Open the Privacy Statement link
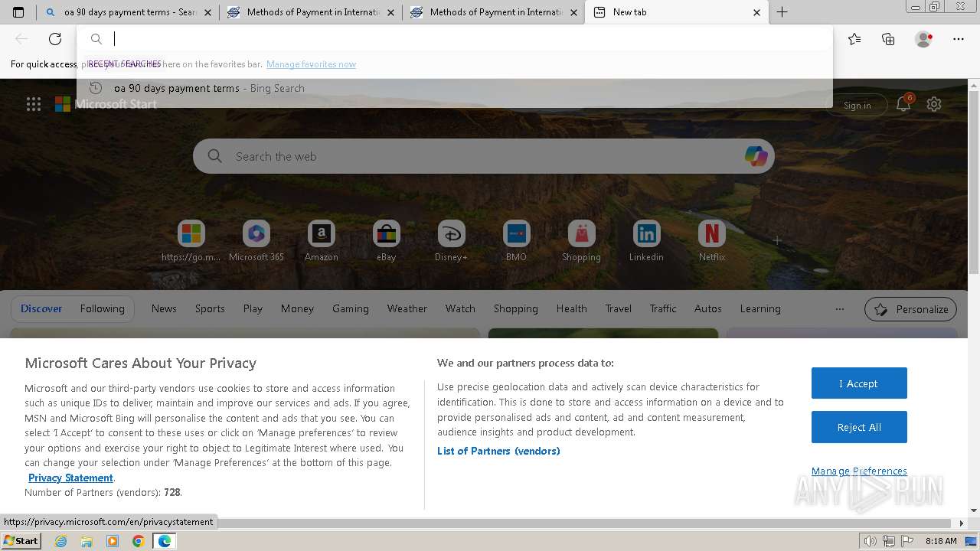980x551 pixels. [x=70, y=478]
